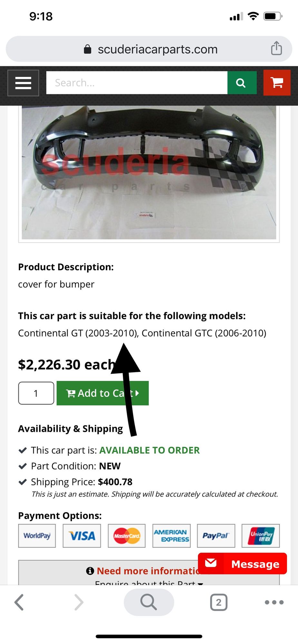Tap the WorldPay payment logo
Screen dimensions: 298x644
click(37, 536)
